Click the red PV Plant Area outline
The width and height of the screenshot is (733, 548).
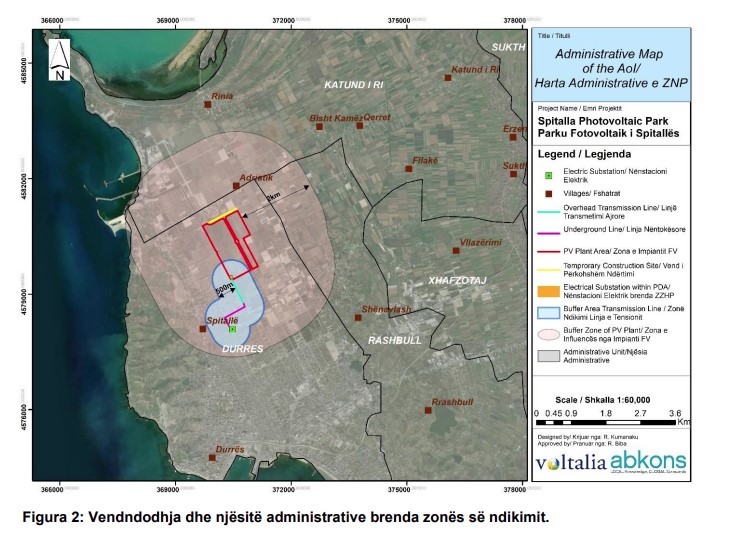(x=231, y=240)
